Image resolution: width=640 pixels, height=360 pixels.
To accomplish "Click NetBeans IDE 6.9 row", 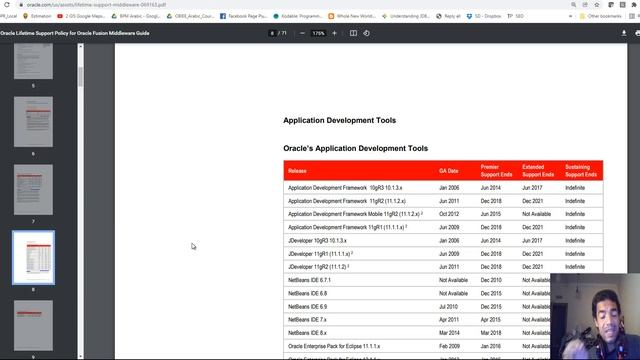I will pos(417,307).
